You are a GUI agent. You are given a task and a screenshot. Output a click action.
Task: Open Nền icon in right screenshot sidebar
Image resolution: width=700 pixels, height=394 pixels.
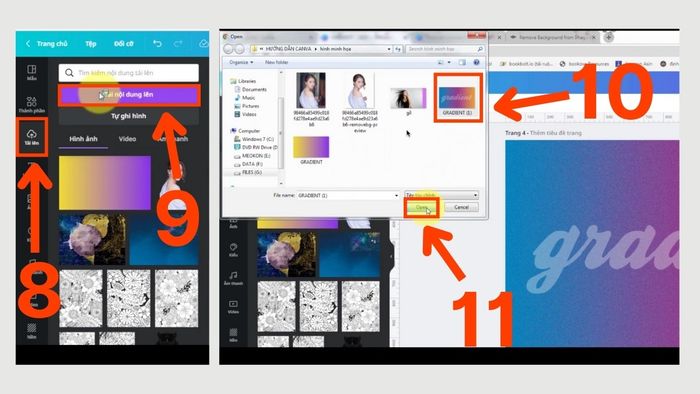point(233,335)
